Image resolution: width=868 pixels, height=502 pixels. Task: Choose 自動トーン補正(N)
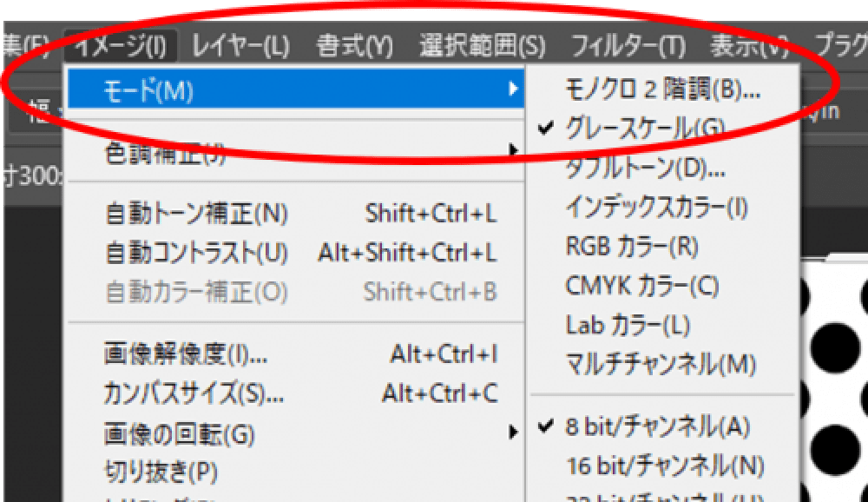tap(296, 214)
